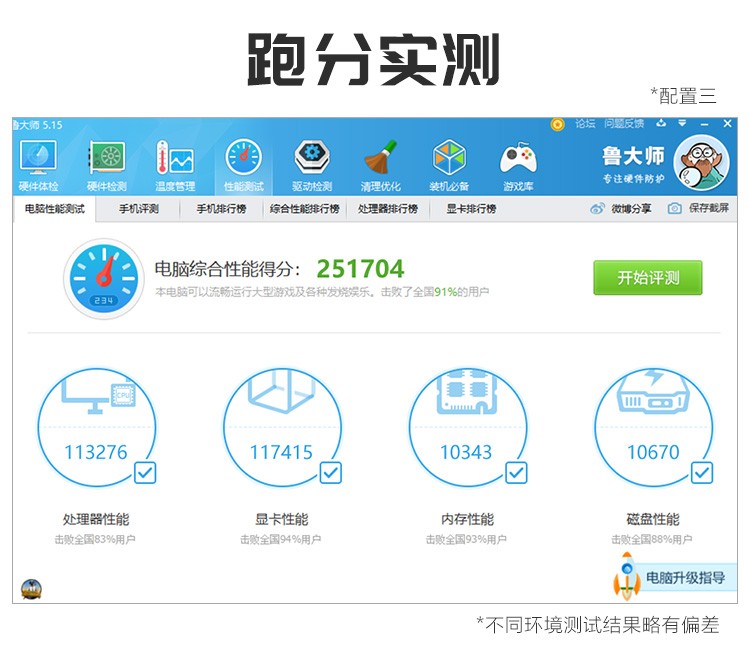Click the 91% beaten users text
The image size is (750, 646).
point(445,292)
